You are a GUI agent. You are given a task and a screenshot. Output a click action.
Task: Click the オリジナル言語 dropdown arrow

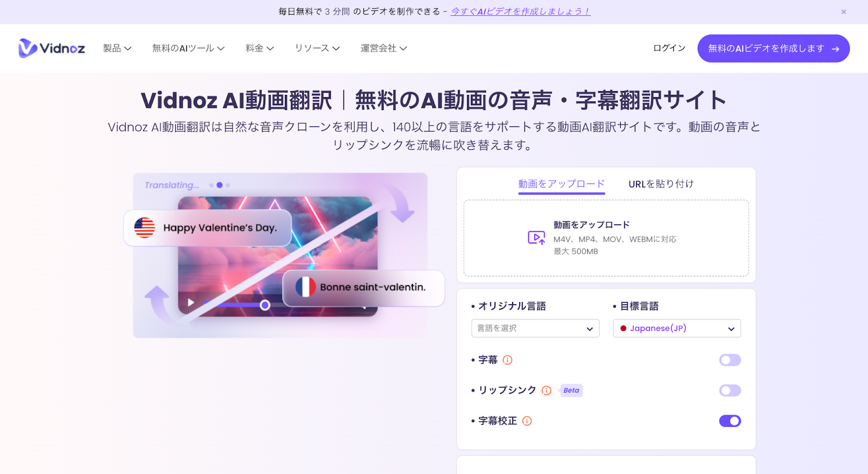[x=590, y=329]
